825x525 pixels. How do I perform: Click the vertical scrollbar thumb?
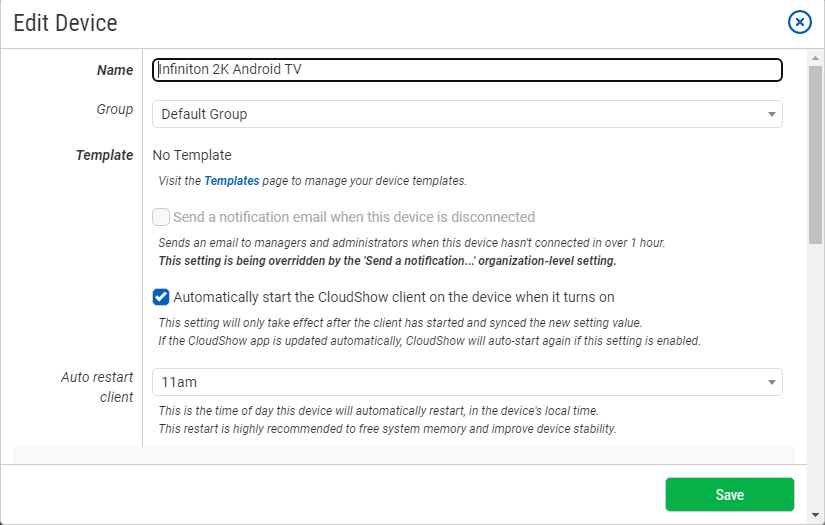coord(816,155)
